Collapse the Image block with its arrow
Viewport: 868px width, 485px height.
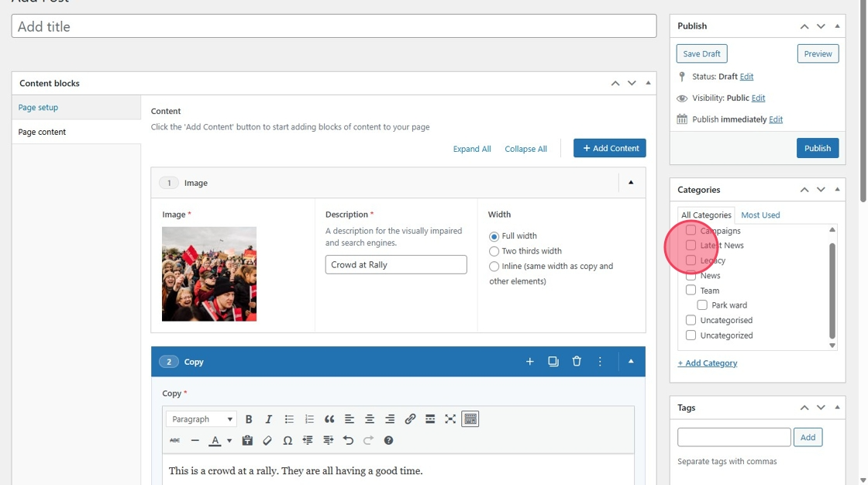tap(631, 183)
